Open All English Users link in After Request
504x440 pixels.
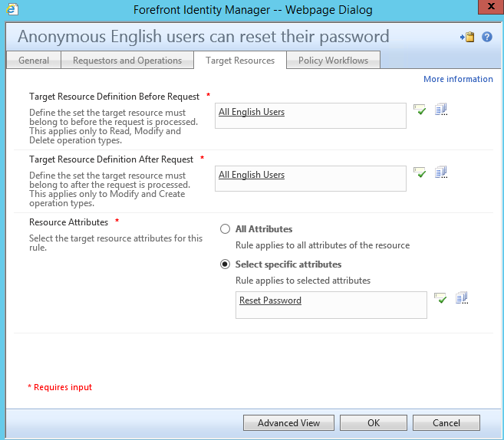tap(252, 175)
